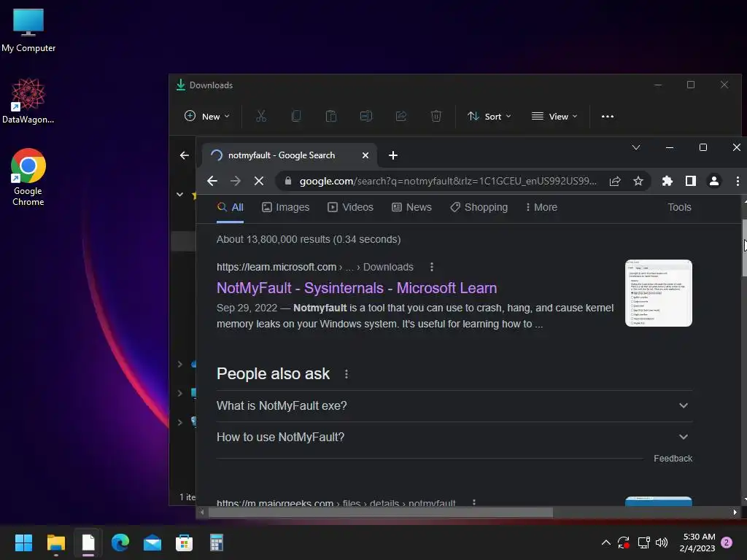This screenshot has height=560, width=747.
Task: Switch to News search results
Action: pyautogui.click(x=411, y=207)
